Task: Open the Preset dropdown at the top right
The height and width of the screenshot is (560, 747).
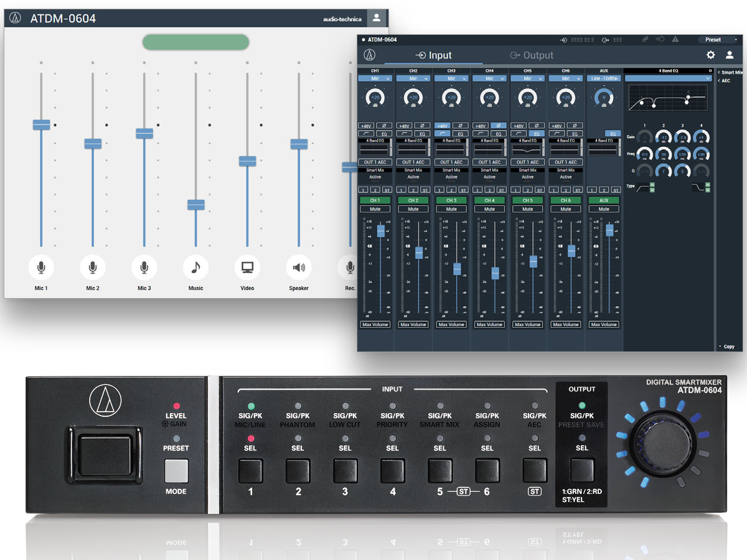Action: pos(717,39)
